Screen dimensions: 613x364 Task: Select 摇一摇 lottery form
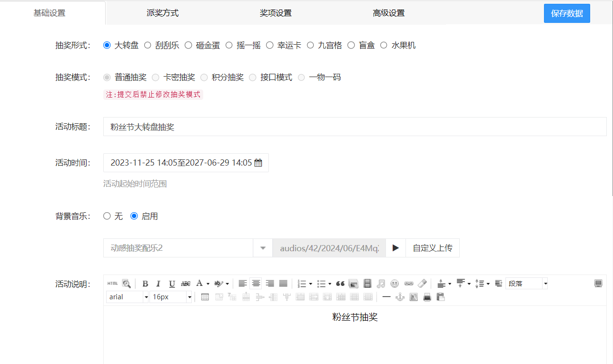pos(229,45)
